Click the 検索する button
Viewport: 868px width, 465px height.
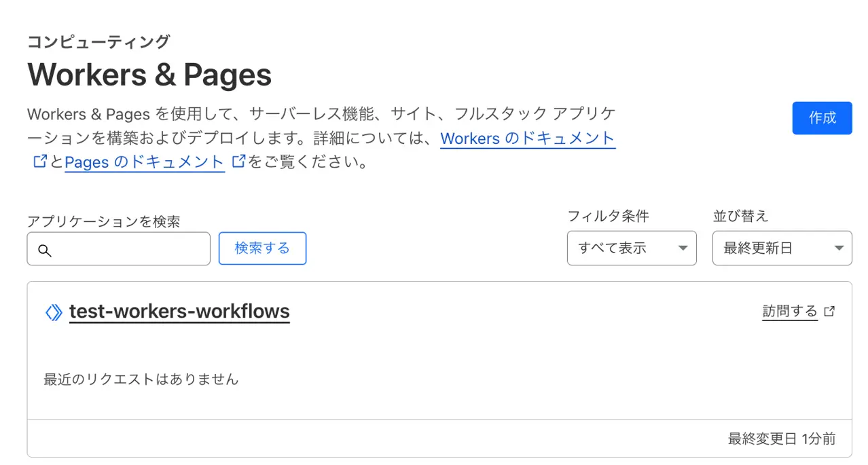(x=262, y=248)
